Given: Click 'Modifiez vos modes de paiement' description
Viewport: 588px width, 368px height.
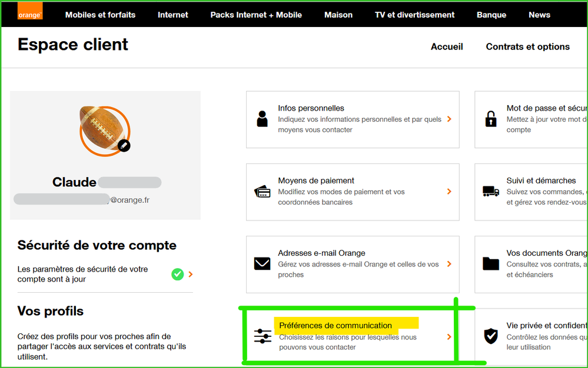Looking at the screenshot, I should 341,197.
